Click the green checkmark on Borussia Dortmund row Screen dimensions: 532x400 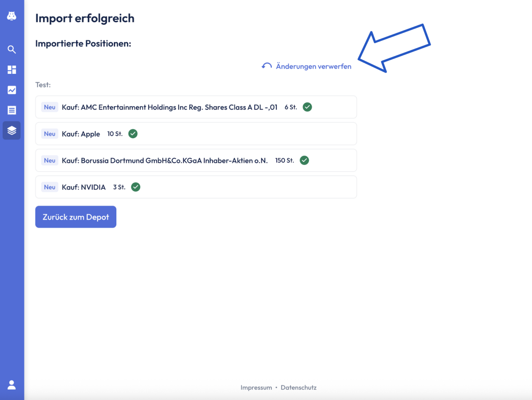click(304, 160)
